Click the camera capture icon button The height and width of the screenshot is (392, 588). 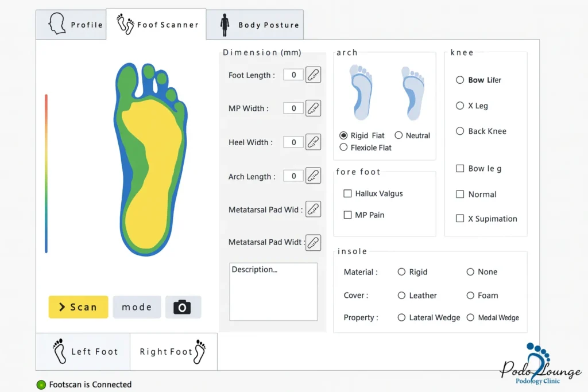[183, 307]
